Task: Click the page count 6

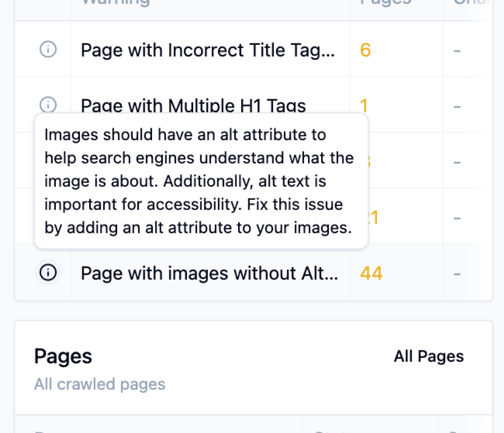Action: [365, 50]
